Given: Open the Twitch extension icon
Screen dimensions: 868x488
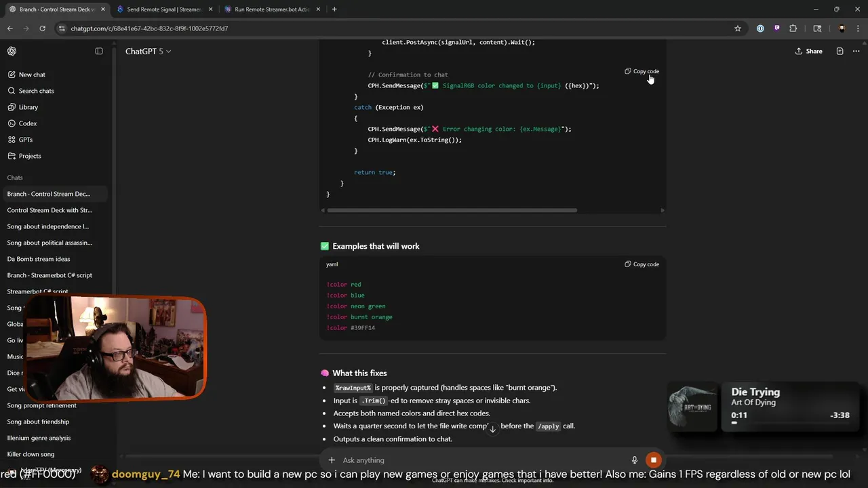Looking at the screenshot, I should 776,28.
